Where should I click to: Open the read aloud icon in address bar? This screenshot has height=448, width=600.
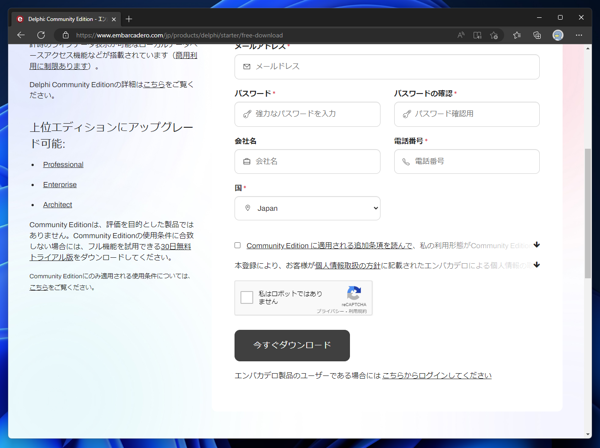(x=461, y=35)
